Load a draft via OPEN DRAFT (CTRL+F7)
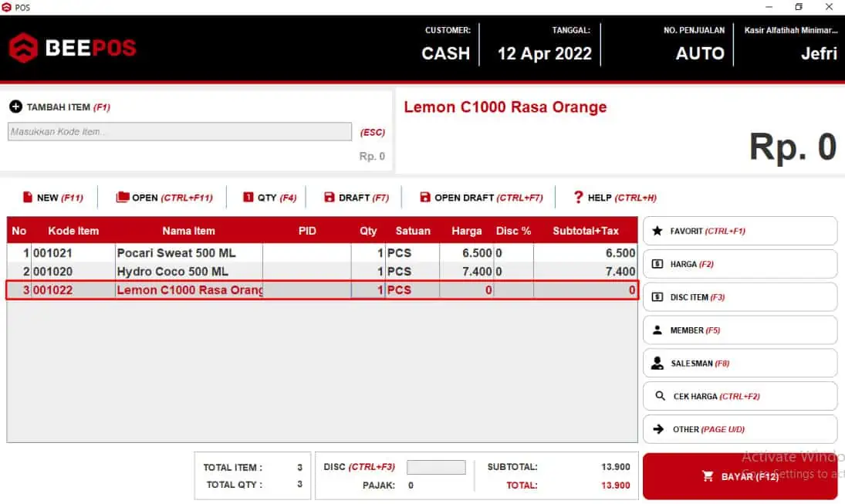 tap(482, 198)
